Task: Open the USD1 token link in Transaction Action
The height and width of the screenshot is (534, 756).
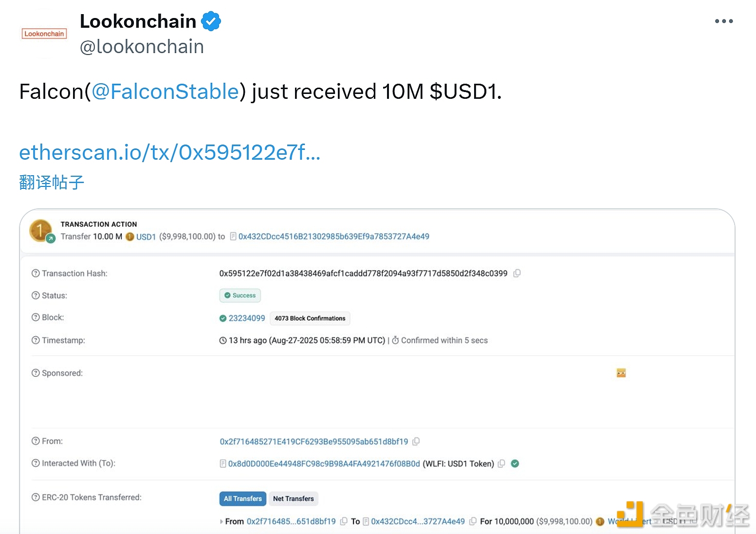Action: [x=146, y=237]
